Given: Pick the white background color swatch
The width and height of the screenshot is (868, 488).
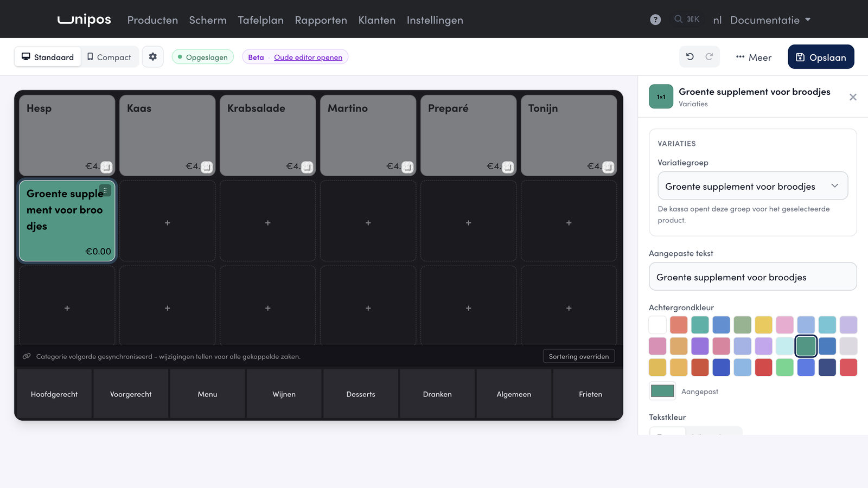Looking at the screenshot, I should (x=658, y=325).
